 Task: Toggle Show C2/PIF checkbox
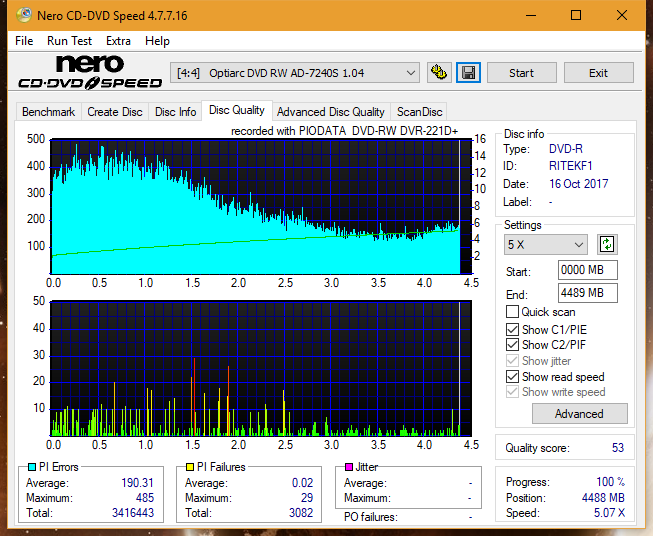tap(512, 345)
